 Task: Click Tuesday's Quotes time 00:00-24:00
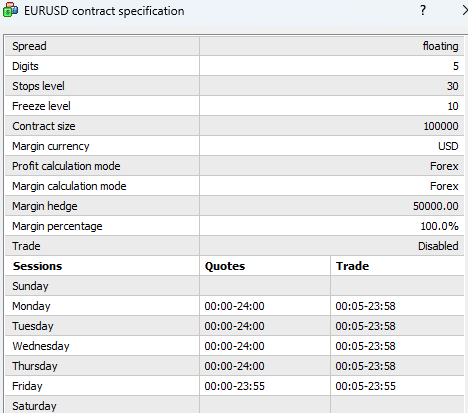[234, 326]
